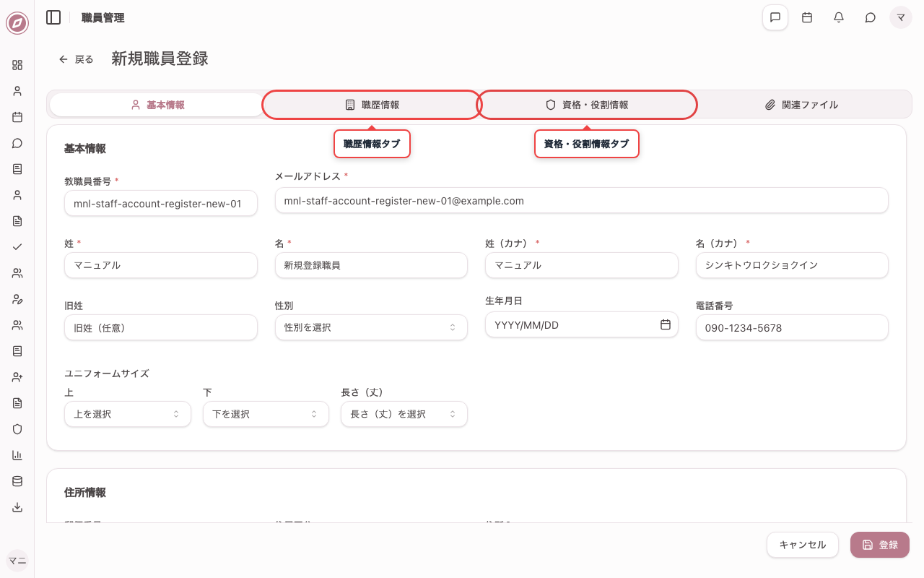Click the 住所情報 section heading
The height and width of the screenshot is (578, 924).
click(85, 492)
